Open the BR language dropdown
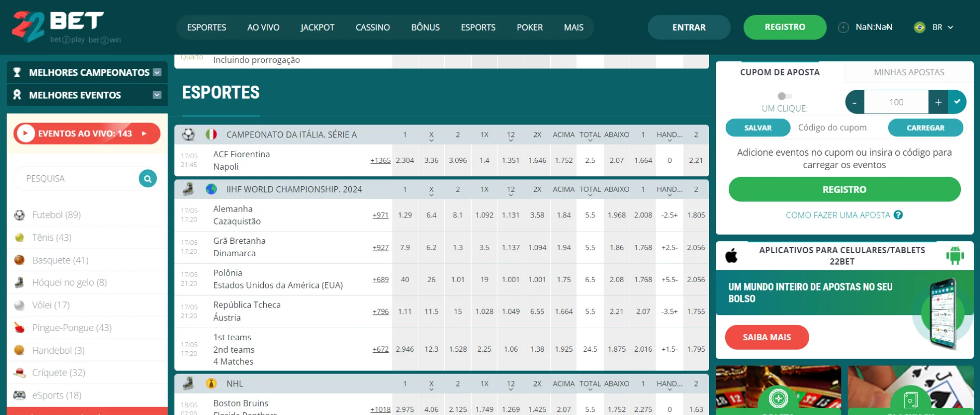 (943, 27)
